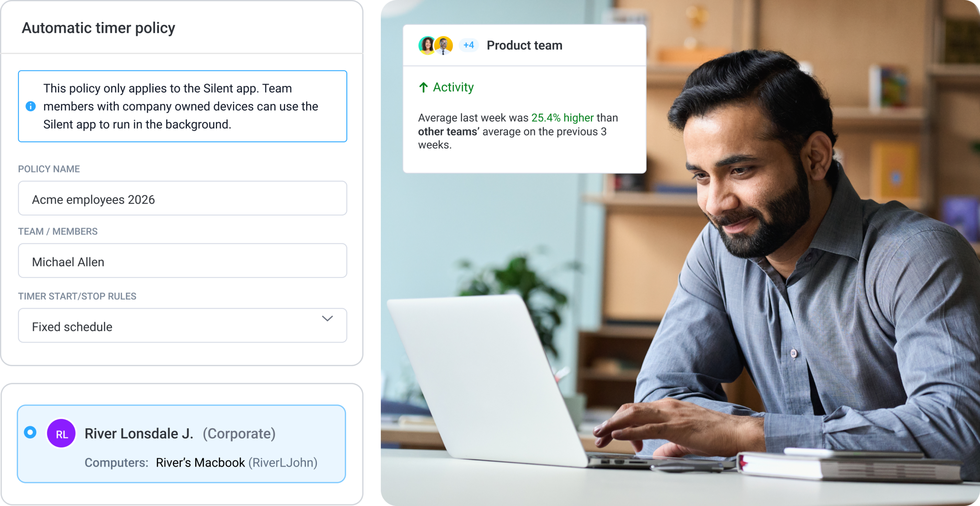Select the River Lonsdale J. radio button

tap(30, 432)
